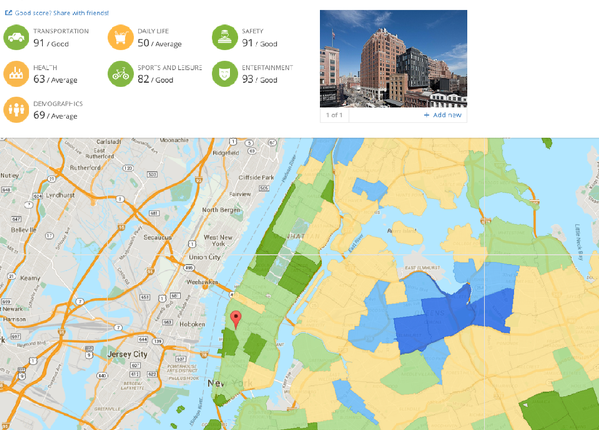Click the 'Carlstadt' map label
The image size is (599, 430).
click(108, 142)
